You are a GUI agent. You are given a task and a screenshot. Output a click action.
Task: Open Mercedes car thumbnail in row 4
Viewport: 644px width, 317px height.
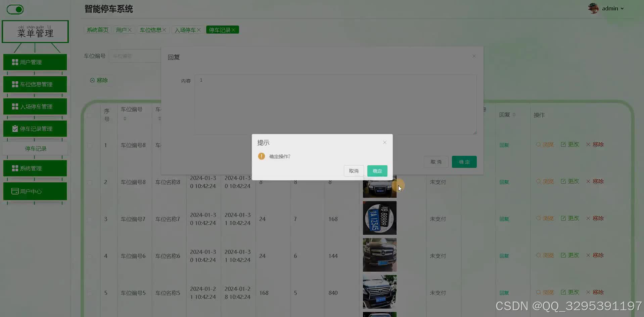click(x=380, y=255)
